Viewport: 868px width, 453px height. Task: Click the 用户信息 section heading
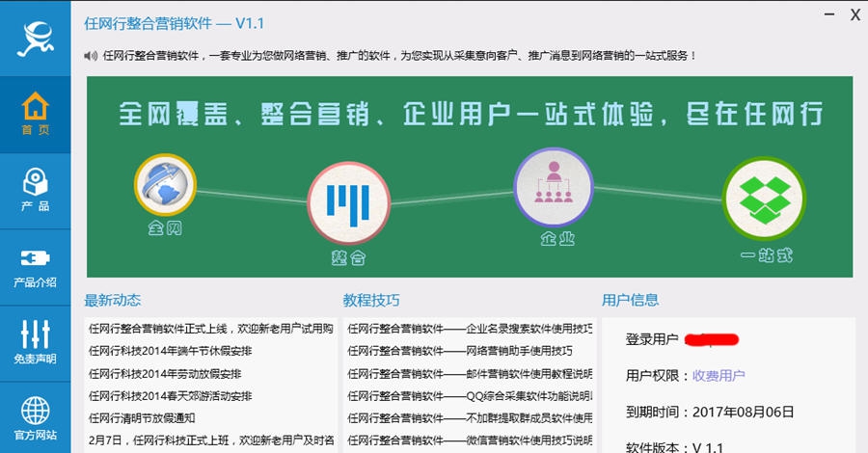pyautogui.click(x=631, y=301)
